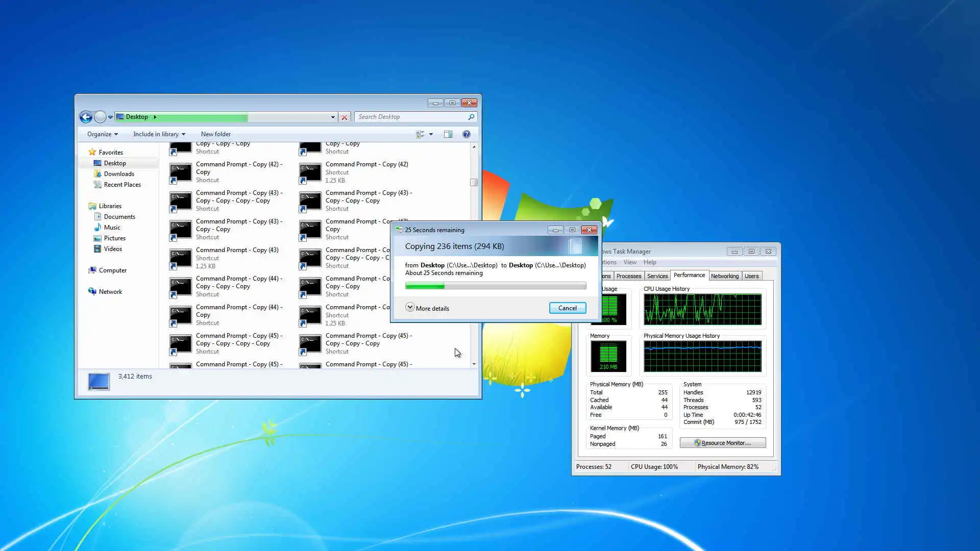Open the View menu in Task Manager

click(630, 262)
